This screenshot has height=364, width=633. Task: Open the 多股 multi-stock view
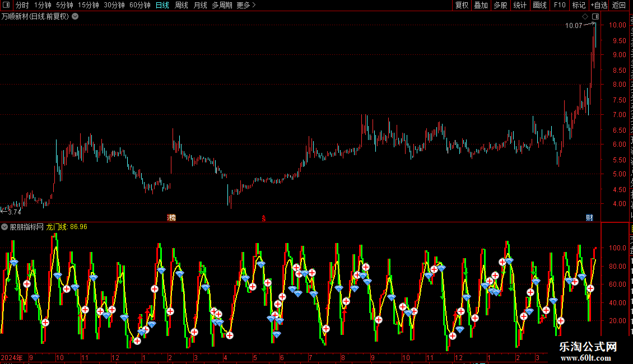(x=500, y=5)
